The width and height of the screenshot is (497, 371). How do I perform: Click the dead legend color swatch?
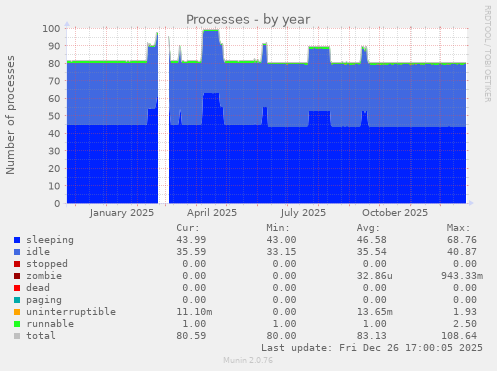pyautogui.click(x=17, y=288)
